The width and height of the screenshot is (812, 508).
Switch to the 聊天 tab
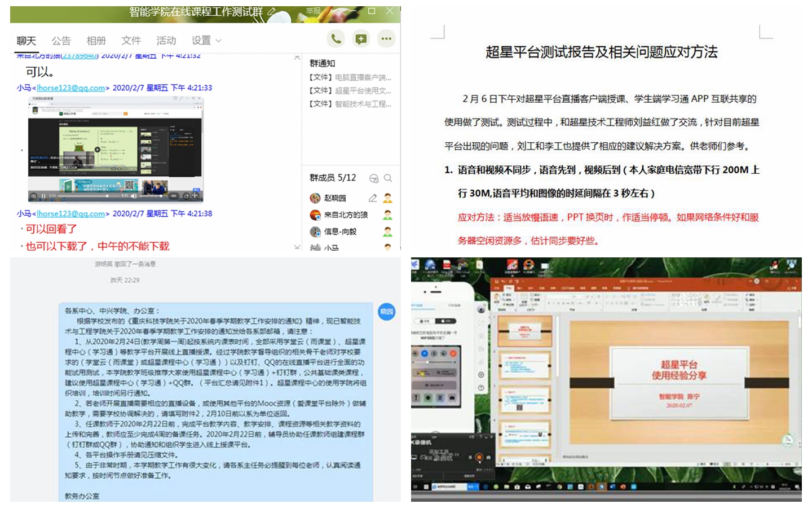(x=26, y=41)
